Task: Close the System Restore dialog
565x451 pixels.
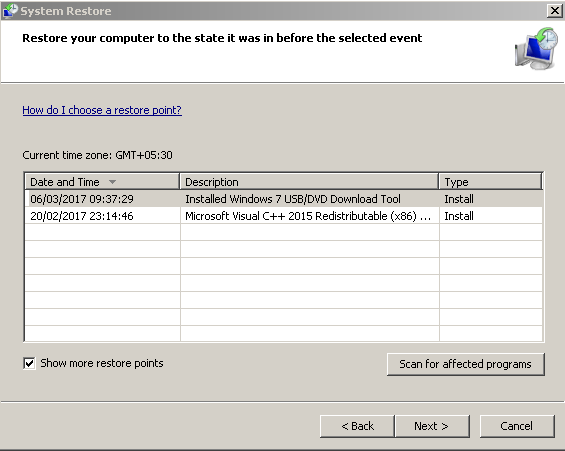Action: [555, 10]
